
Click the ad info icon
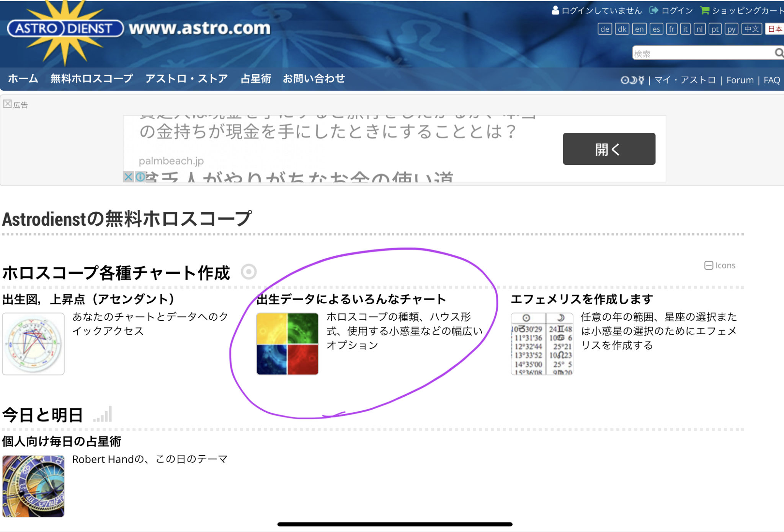pos(140,177)
